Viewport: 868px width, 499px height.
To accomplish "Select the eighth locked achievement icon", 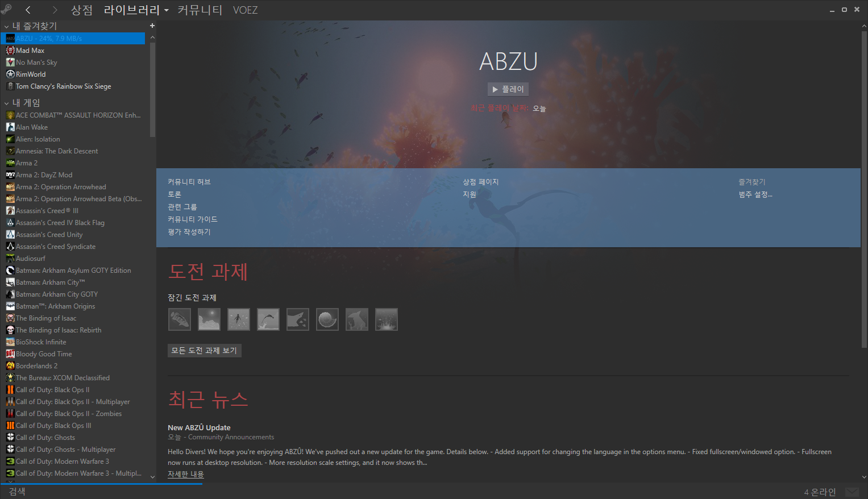I will coord(387,319).
